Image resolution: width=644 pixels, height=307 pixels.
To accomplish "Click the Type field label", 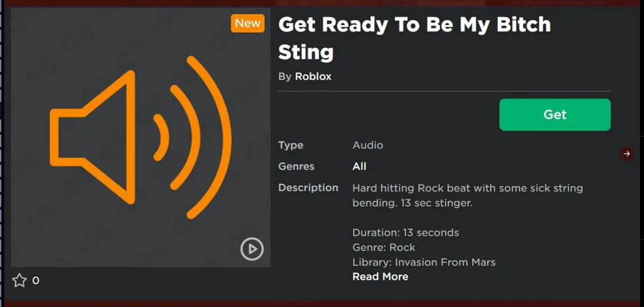I will click(291, 145).
